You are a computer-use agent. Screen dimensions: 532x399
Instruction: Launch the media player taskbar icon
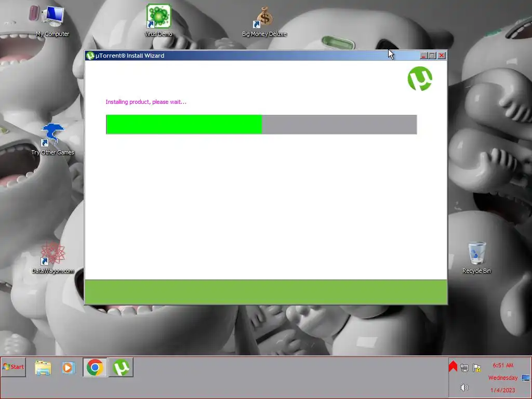[69, 367]
